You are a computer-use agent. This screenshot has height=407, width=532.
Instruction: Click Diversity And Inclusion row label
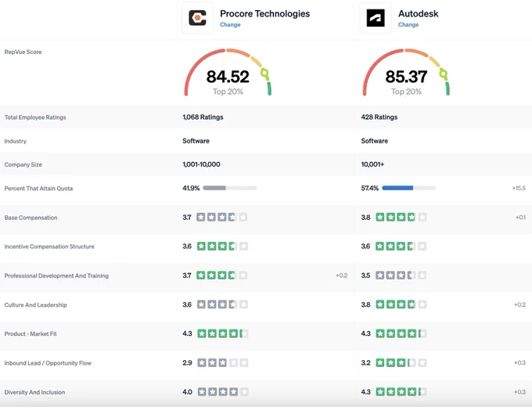tap(34, 392)
